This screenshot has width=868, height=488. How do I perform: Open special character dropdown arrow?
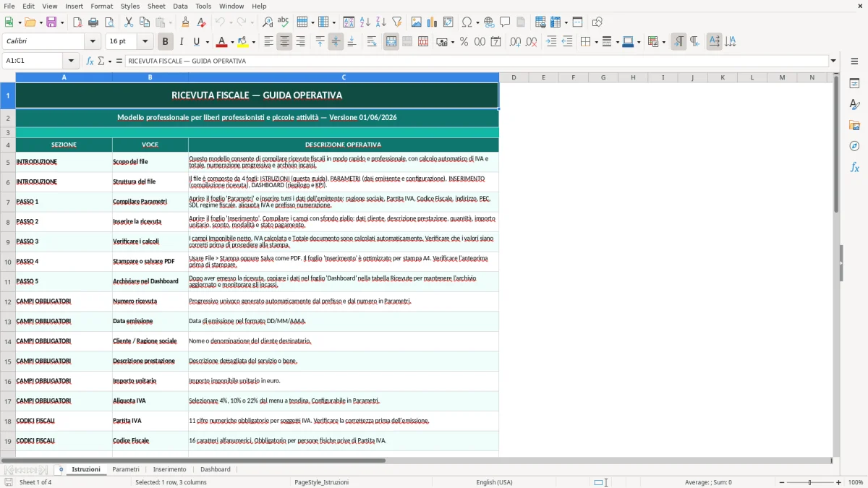[477, 22]
